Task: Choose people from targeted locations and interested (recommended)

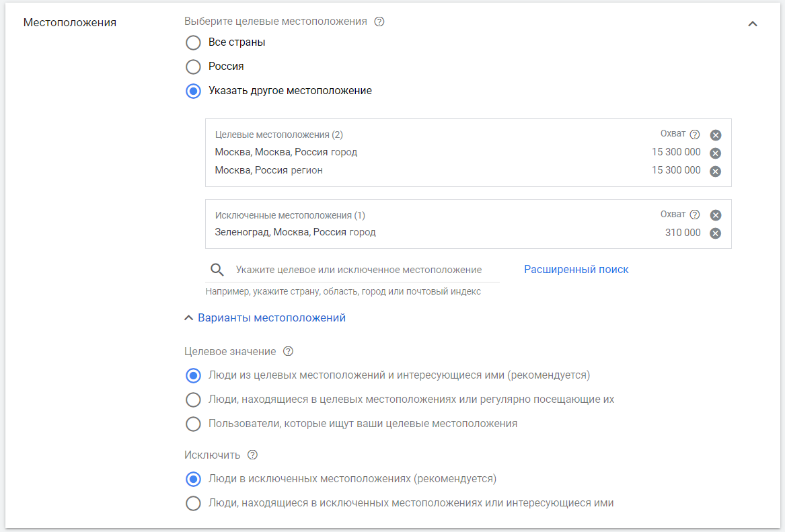Action: click(193, 375)
